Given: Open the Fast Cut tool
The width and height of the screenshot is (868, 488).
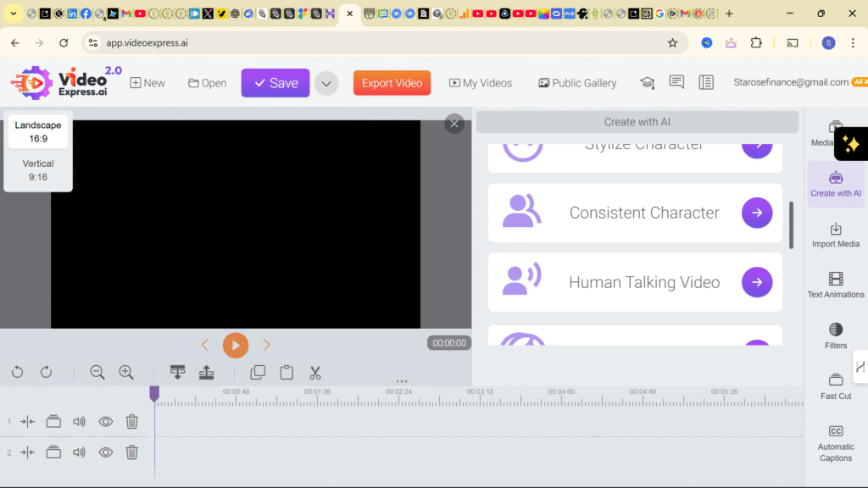Looking at the screenshot, I should coord(835,387).
